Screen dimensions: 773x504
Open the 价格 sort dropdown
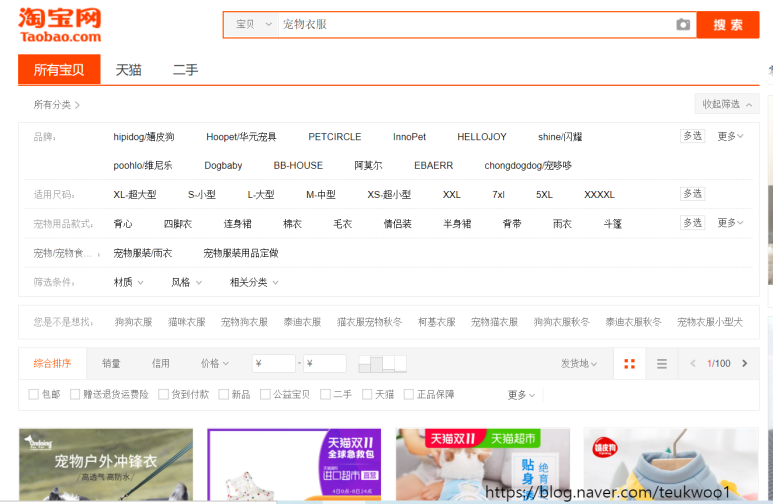click(214, 363)
